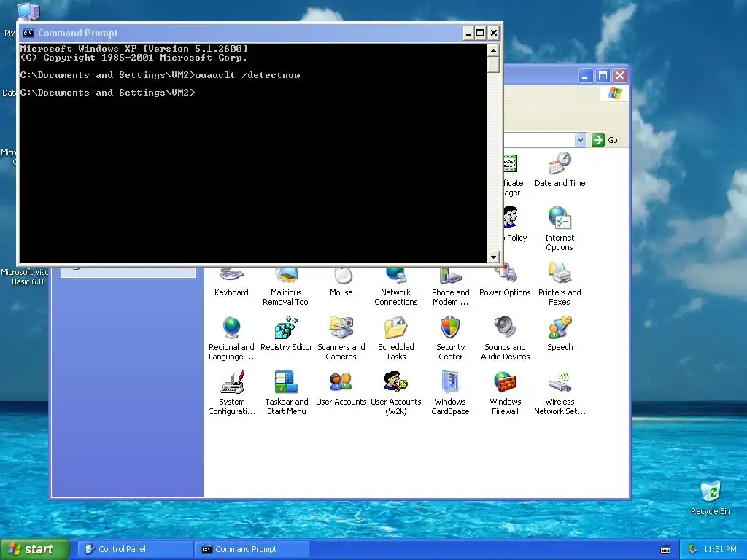Open the Keyboard settings icon

point(231,282)
